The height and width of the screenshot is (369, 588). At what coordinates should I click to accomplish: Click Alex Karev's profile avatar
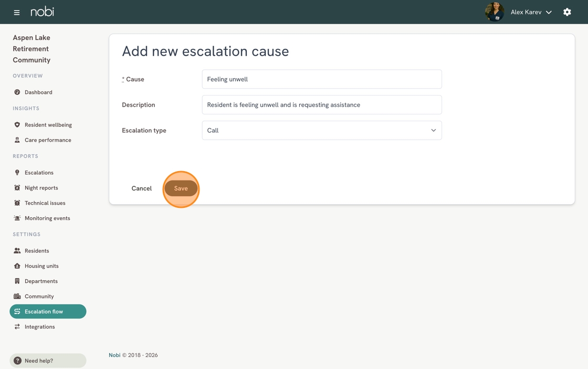494,12
